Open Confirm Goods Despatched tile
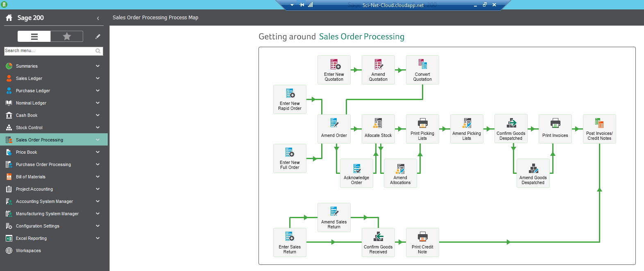The width and height of the screenshot is (644, 271). pos(511,129)
